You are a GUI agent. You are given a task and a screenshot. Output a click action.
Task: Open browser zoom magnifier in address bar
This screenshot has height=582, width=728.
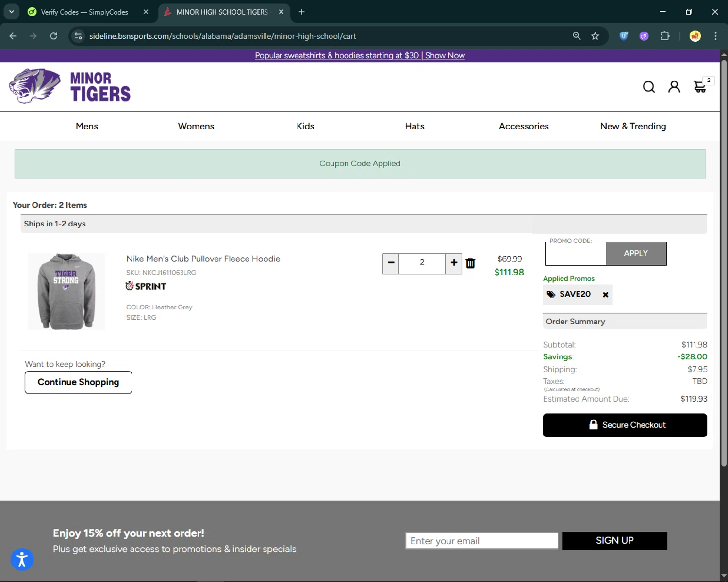(x=577, y=36)
